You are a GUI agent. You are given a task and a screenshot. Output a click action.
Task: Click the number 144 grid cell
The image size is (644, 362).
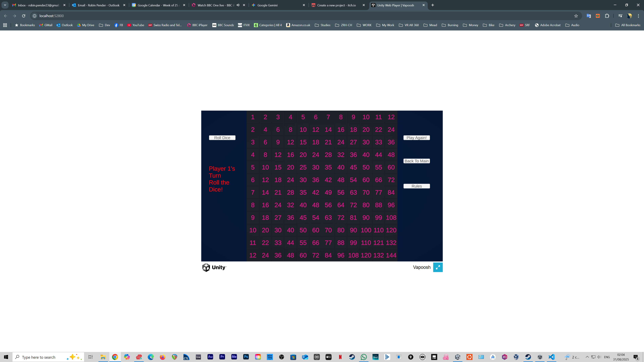tap(391, 255)
